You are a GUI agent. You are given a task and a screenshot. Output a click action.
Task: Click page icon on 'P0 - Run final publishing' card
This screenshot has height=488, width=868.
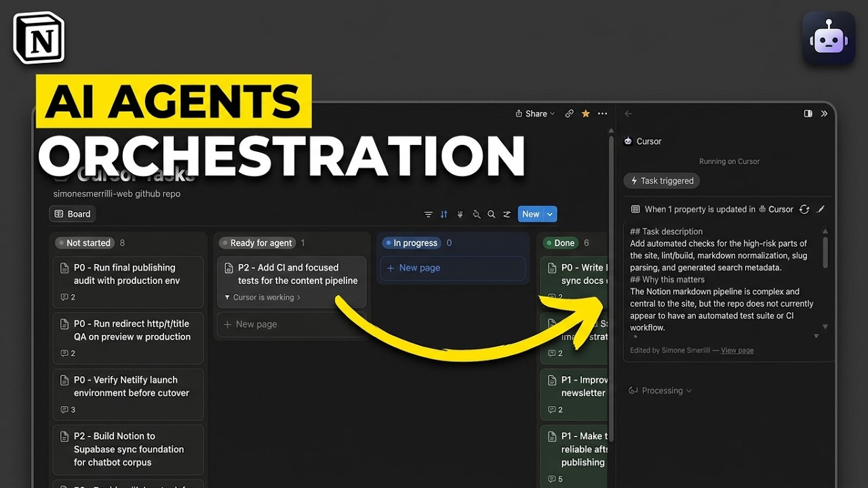pyautogui.click(x=64, y=268)
